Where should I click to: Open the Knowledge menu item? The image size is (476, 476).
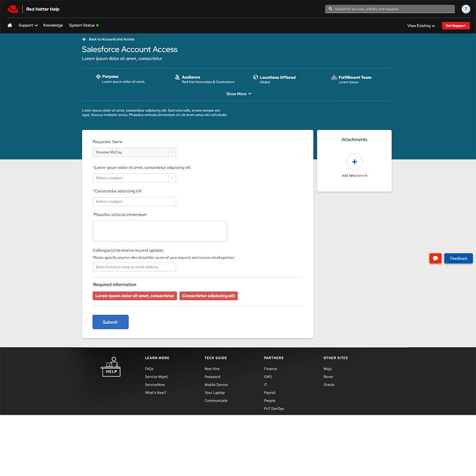coord(53,25)
